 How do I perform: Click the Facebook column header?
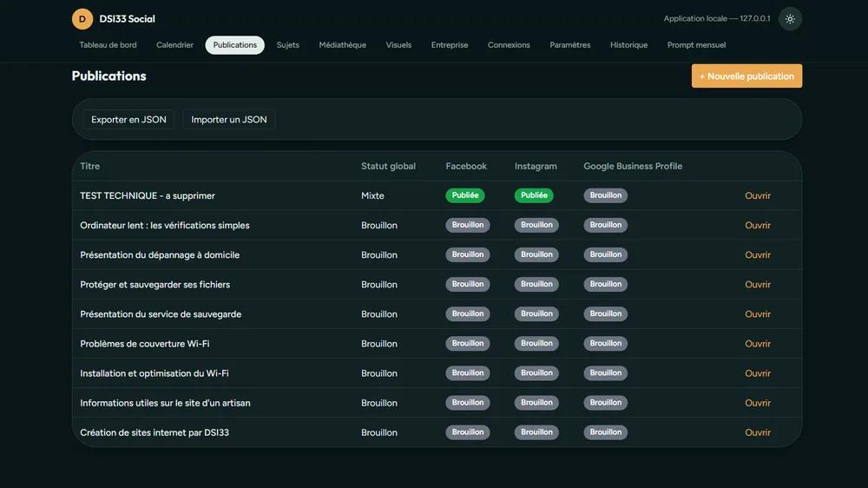[x=466, y=166]
